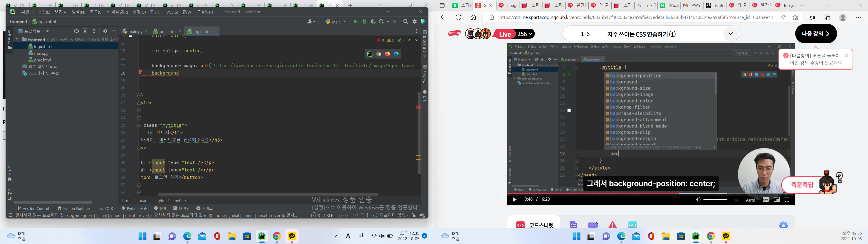
Task: Stop the running process in PyCharm
Action: pyautogui.click(x=395, y=21)
